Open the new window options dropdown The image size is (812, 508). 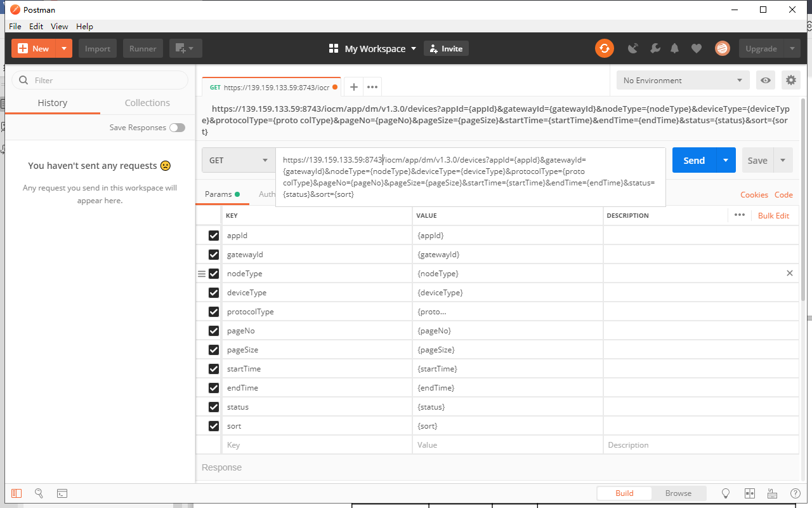(x=186, y=48)
